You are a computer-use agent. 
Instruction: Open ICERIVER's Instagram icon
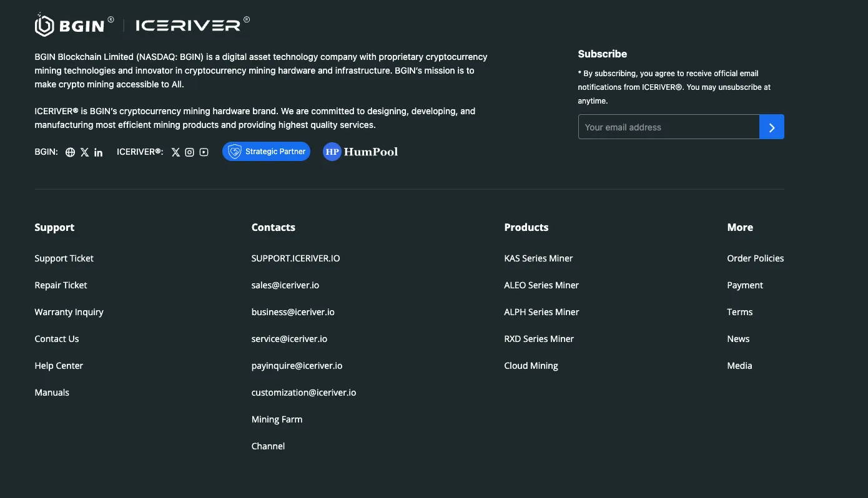pyautogui.click(x=190, y=152)
